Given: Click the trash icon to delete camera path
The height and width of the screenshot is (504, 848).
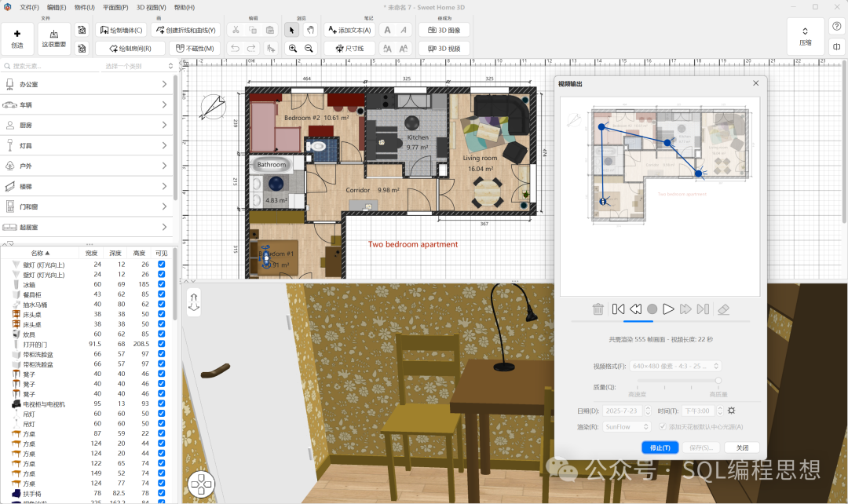Looking at the screenshot, I should [x=598, y=309].
